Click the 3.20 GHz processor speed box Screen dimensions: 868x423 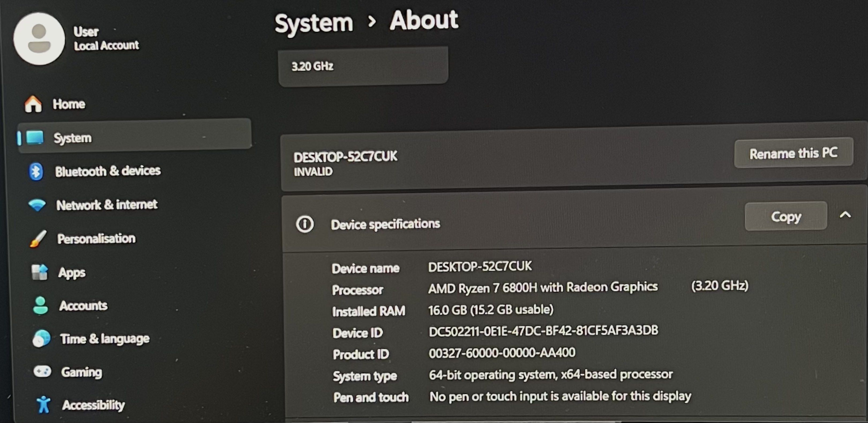[363, 66]
